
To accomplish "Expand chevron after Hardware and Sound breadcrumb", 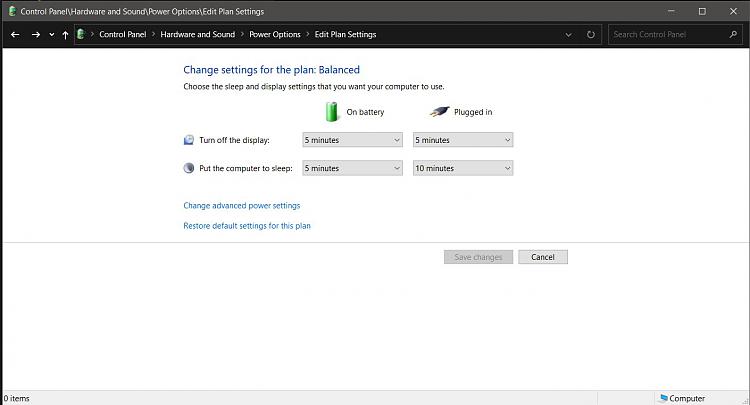I will (x=242, y=34).
